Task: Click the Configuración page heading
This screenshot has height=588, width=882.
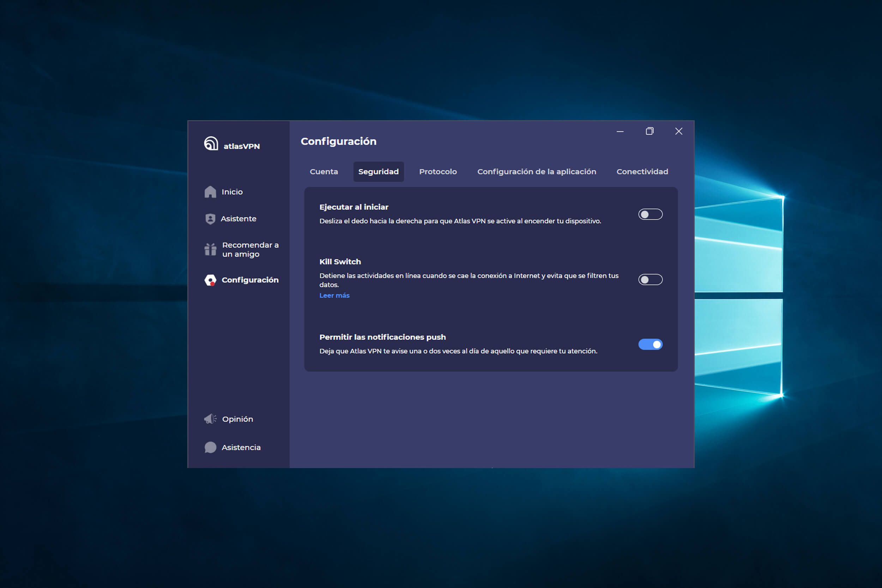Action: pyautogui.click(x=338, y=141)
